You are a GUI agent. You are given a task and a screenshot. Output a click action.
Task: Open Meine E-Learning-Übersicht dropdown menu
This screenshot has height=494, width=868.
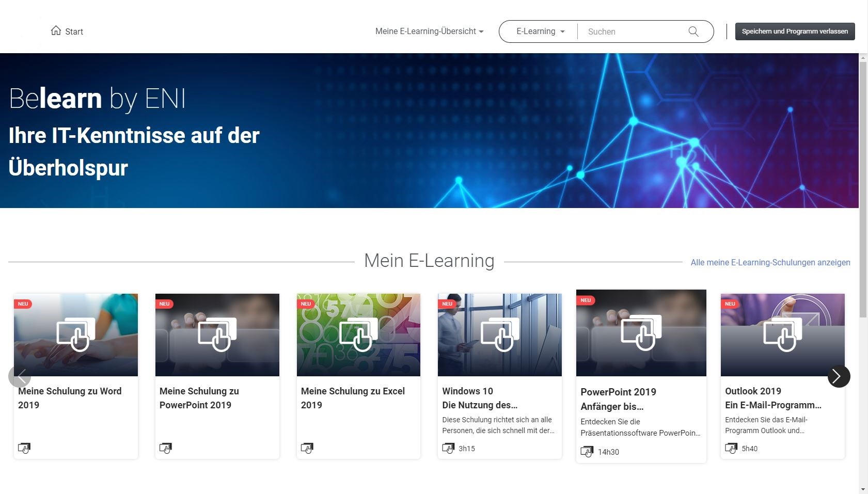point(429,31)
